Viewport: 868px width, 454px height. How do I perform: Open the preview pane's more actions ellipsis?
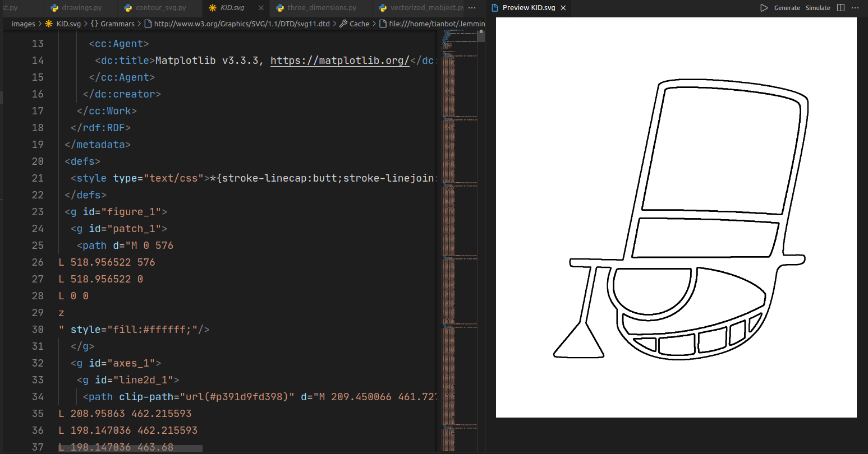tap(855, 8)
